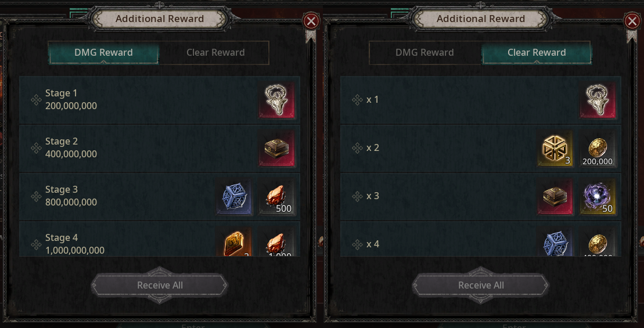Click Receive All in DMG Reward panel
644x328 pixels.
tap(160, 285)
